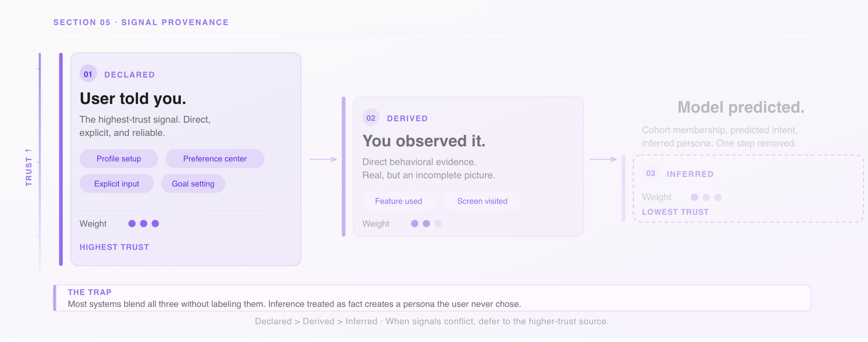The width and height of the screenshot is (868, 342).
Task: Click the weight dots on Inferred card
Action: click(x=706, y=197)
